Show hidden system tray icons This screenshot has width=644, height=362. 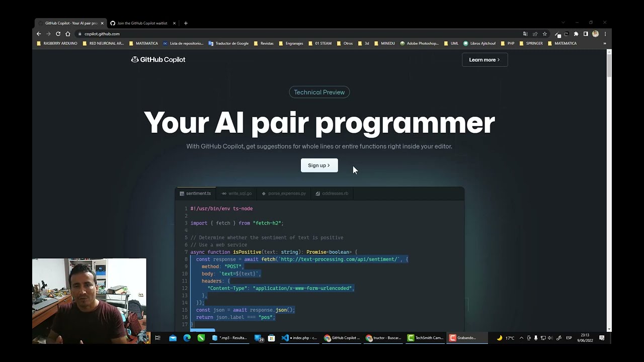click(521, 338)
